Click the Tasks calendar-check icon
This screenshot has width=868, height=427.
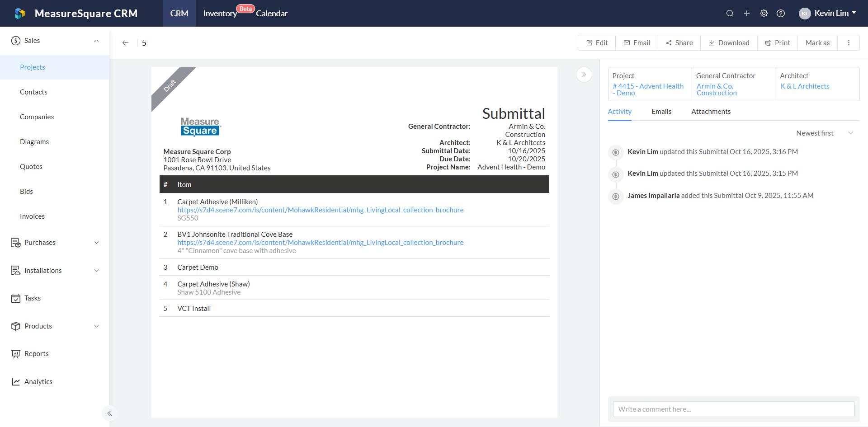click(x=16, y=298)
